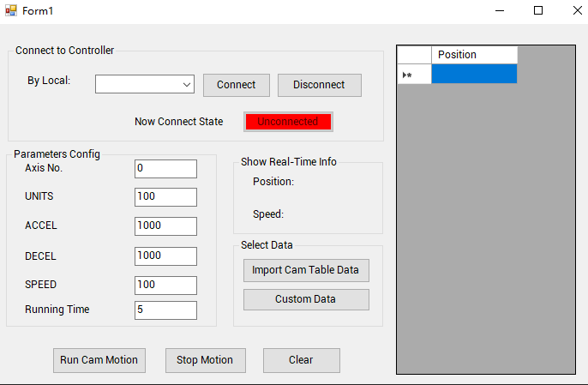Click the Running Time input field
588x385 pixels.
(x=165, y=310)
